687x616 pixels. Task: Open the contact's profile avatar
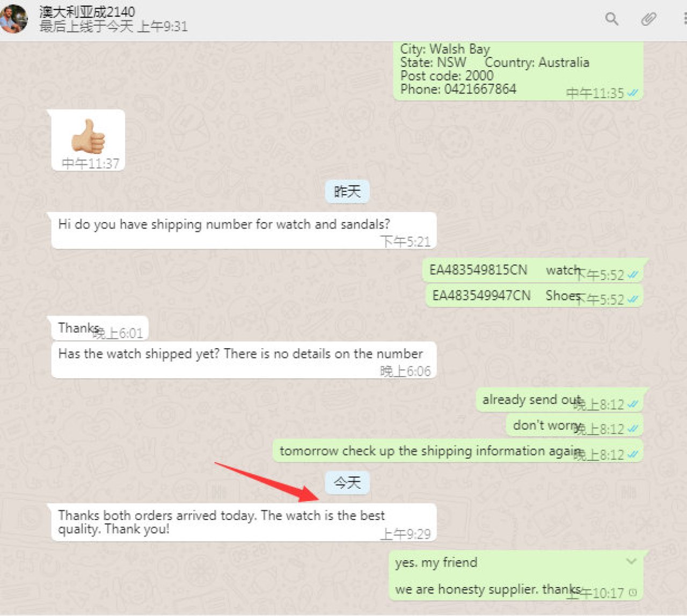(x=13, y=19)
